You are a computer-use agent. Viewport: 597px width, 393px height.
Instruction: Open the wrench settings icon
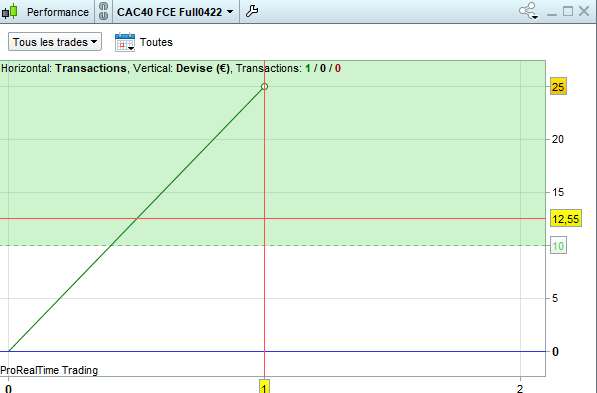tap(252, 11)
